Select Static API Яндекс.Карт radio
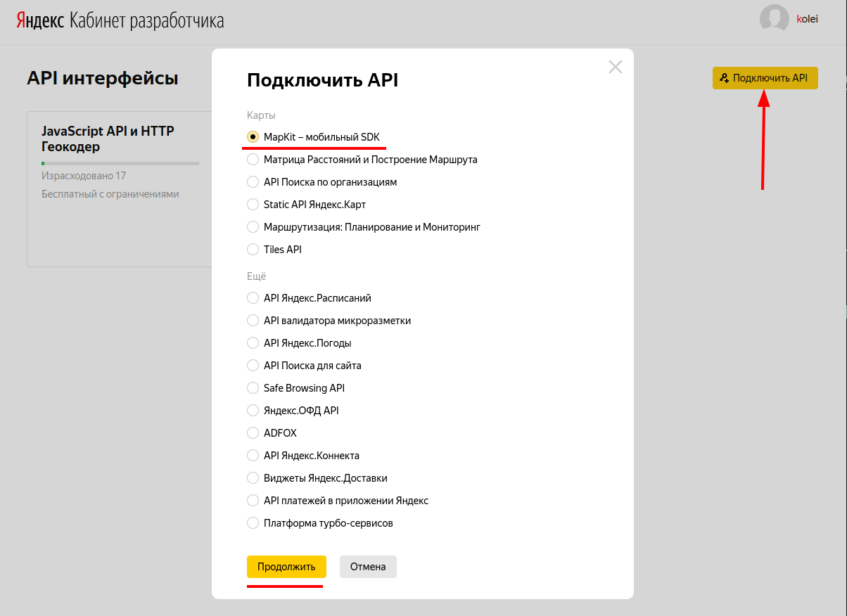The height and width of the screenshot is (616, 847). tap(253, 205)
